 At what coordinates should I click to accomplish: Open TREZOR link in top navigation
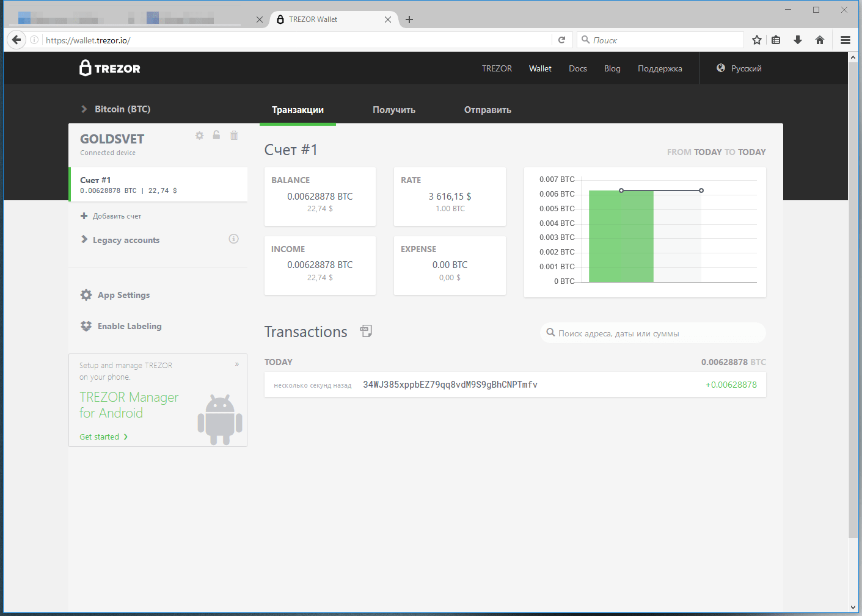497,68
